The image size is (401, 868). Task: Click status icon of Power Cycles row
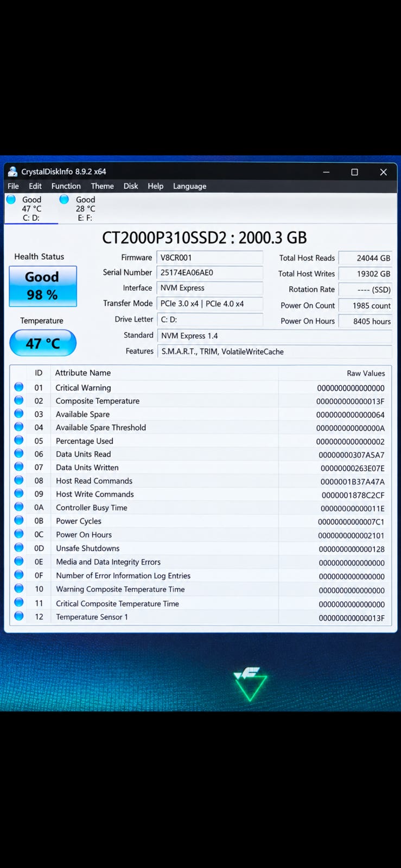(19, 520)
